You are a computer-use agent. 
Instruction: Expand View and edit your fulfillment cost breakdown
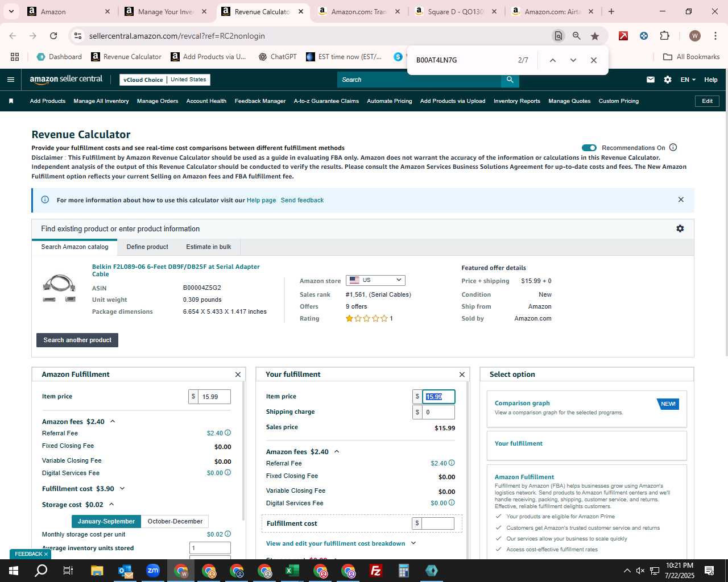point(341,543)
